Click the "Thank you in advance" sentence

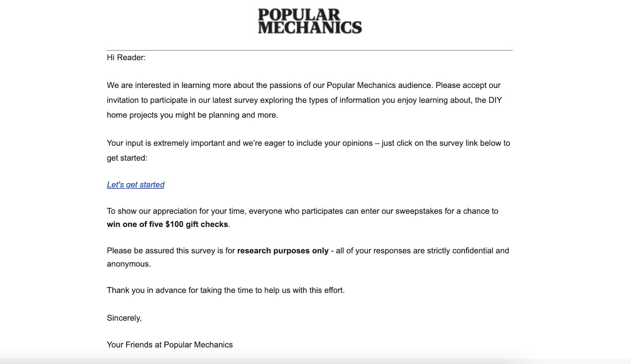(226, 290)
